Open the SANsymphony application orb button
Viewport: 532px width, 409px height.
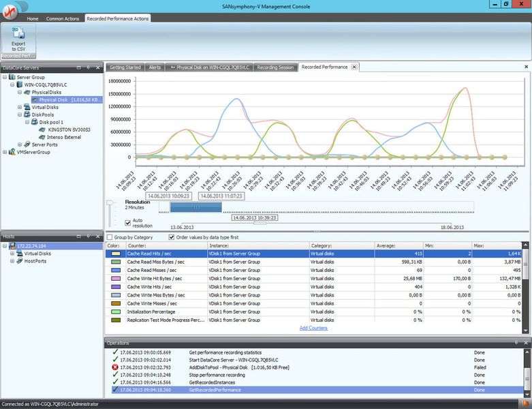tap(10, 12)
